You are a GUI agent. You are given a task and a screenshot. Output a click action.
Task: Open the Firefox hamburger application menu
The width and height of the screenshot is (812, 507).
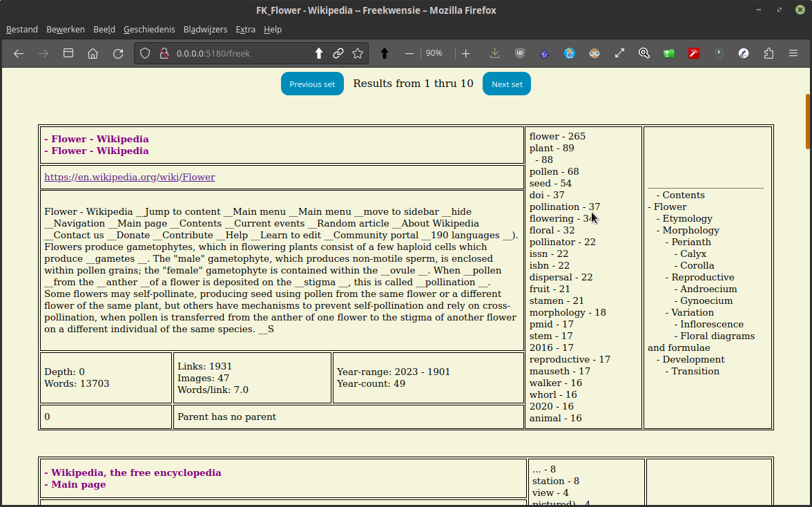click(793, 53)
